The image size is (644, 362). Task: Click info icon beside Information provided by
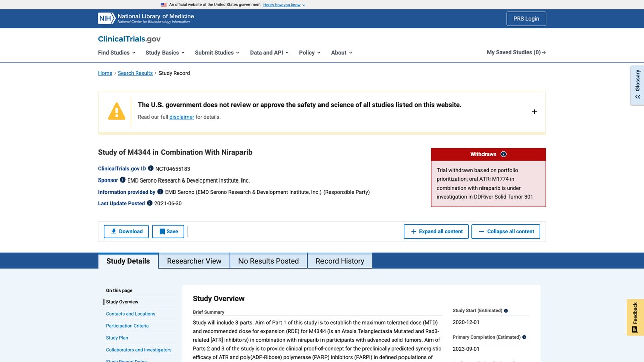(160, 192)
